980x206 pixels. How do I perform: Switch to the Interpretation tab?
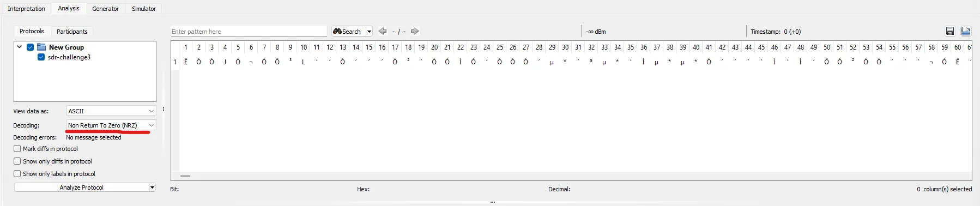click(x=26, y=9)
